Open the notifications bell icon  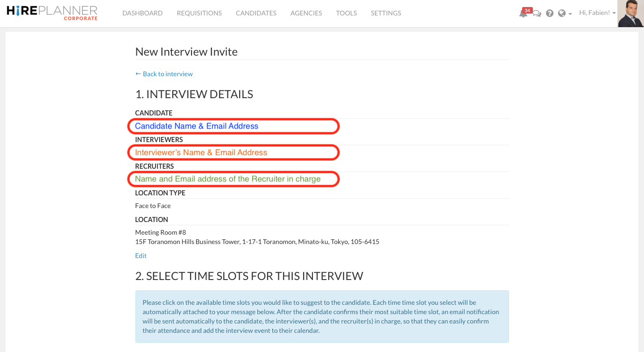(x=523, y=14)
